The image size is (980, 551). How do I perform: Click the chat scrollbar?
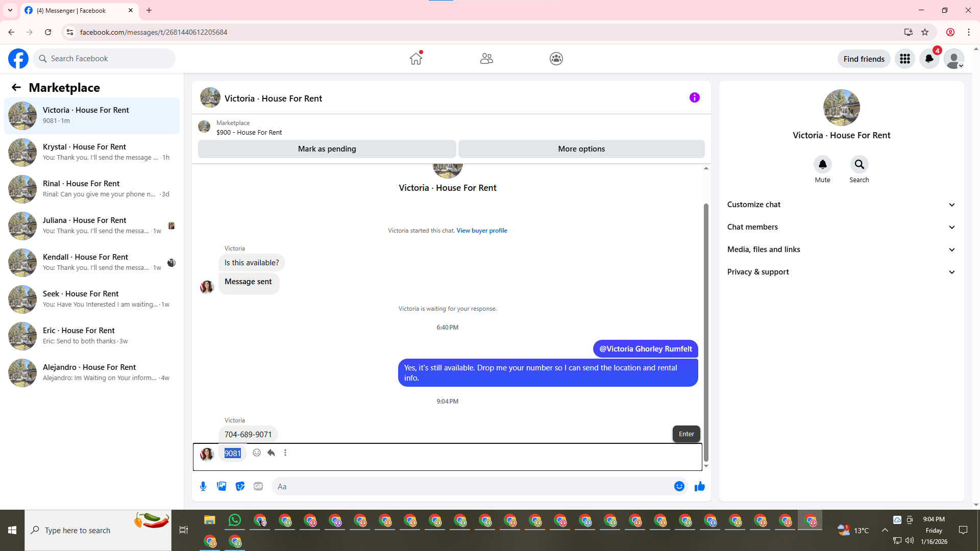(706, 327)
